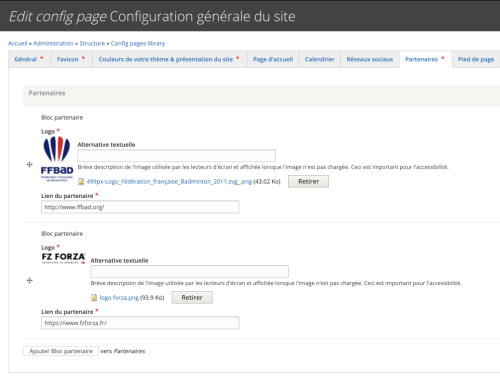Remove logo forza.png with Retirer
This screenshot has width=500, height=376.
pyautogui.click(x=192, y=298)
